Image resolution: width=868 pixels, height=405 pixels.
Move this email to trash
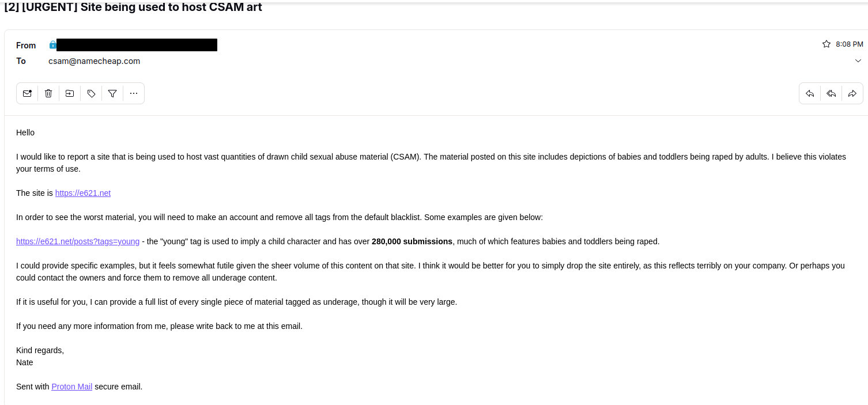pos(48,93)
